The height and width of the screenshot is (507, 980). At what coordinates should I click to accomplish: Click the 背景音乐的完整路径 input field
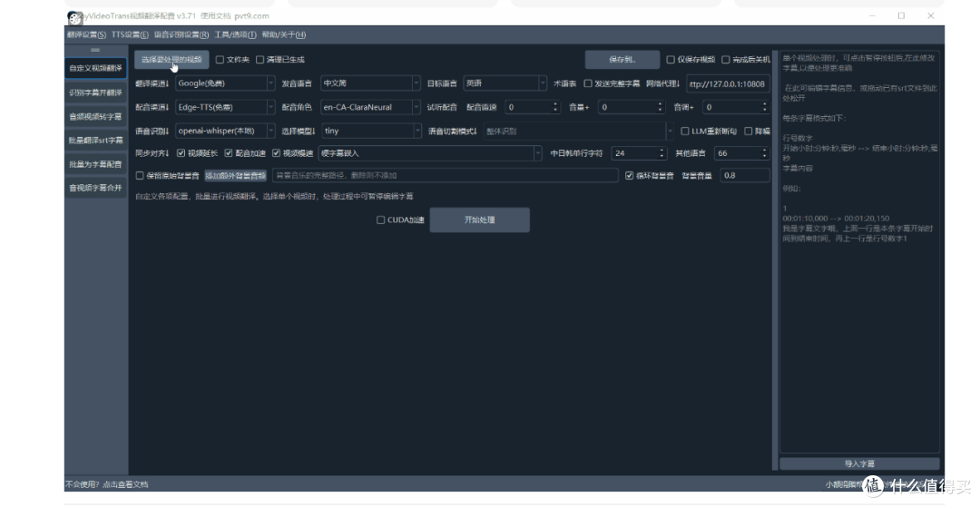coord(445,176)
